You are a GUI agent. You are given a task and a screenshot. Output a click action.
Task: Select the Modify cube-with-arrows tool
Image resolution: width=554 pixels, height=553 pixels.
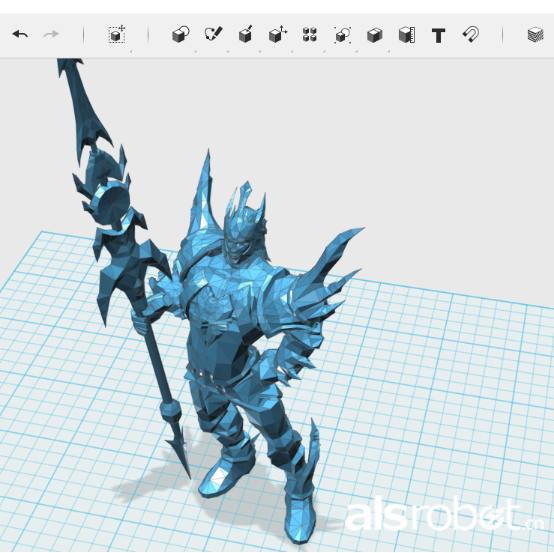coord(278,34)
